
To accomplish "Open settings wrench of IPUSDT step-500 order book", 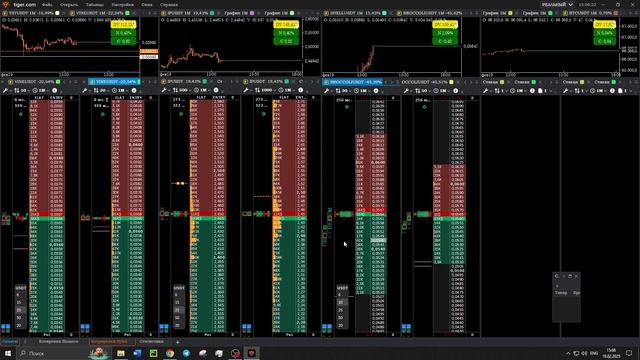I will [x=164, y=90].
